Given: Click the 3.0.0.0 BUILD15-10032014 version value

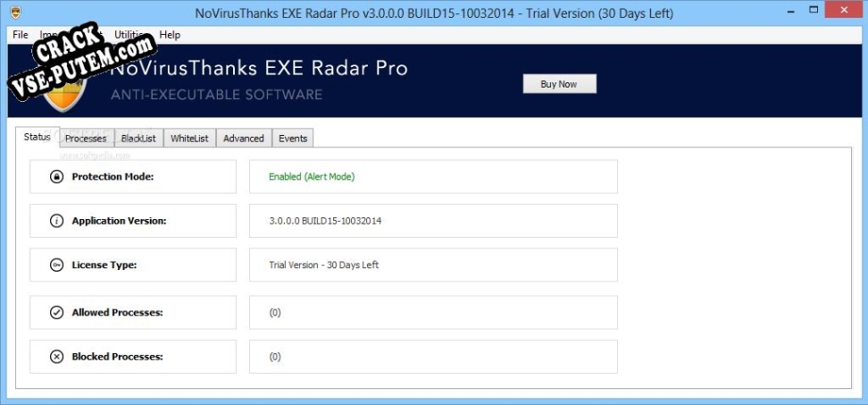Looking at the screenshot, I should (x=325, y=221).
